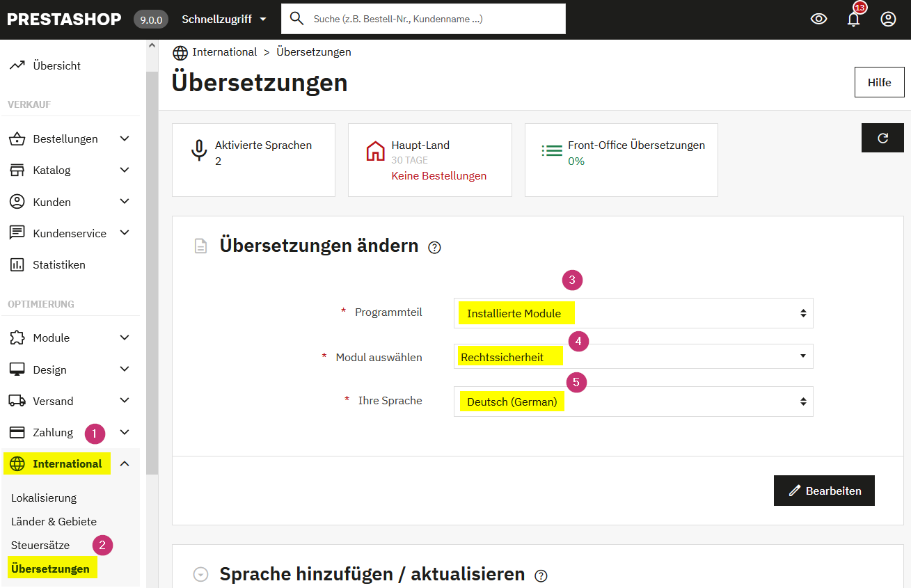Click the Hilfe button
Screen dimensions: 911x588
[x=879, y=82]
